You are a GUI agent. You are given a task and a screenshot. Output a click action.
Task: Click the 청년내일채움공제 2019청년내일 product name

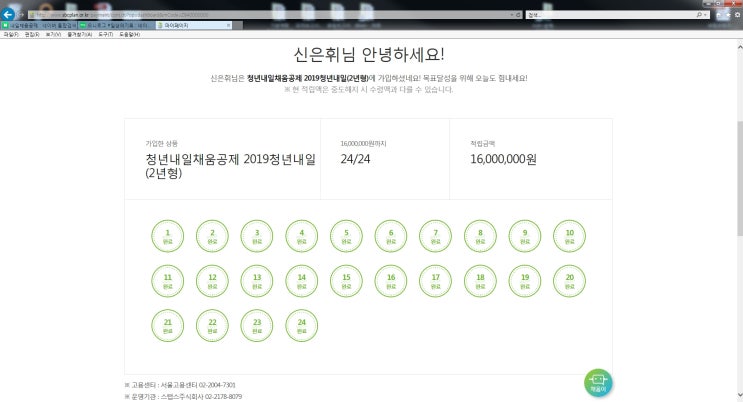pyautogui.click(x=230, y=166)
